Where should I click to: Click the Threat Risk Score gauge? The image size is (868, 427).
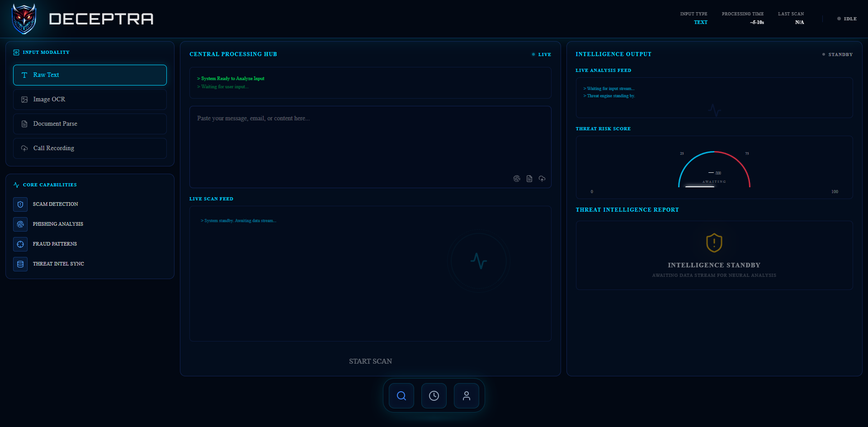pyautogui.click(x=714, y=169)
